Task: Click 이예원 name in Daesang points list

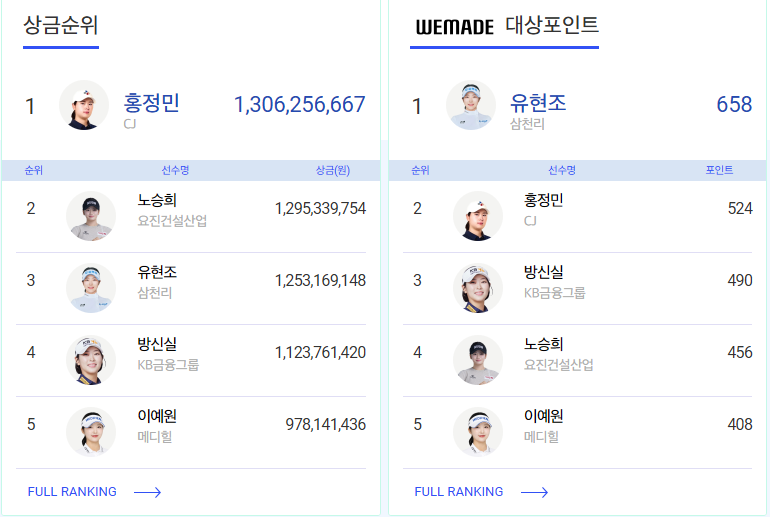Action: [x=544, y=416]
